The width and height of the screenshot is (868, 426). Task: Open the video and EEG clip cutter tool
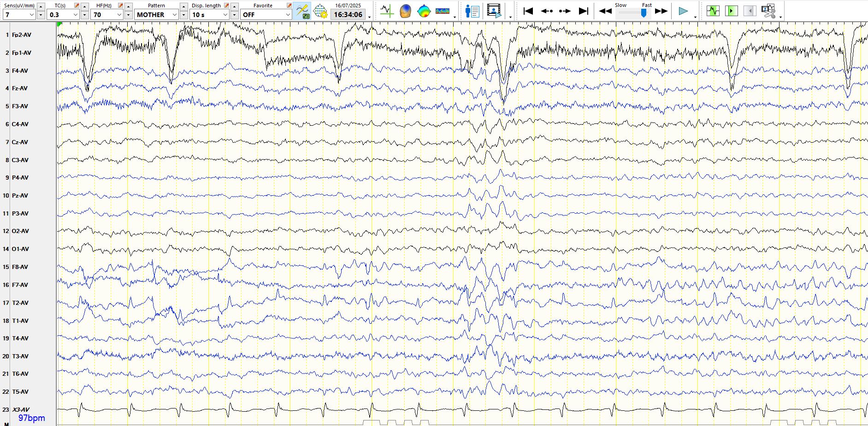(768, 11)
